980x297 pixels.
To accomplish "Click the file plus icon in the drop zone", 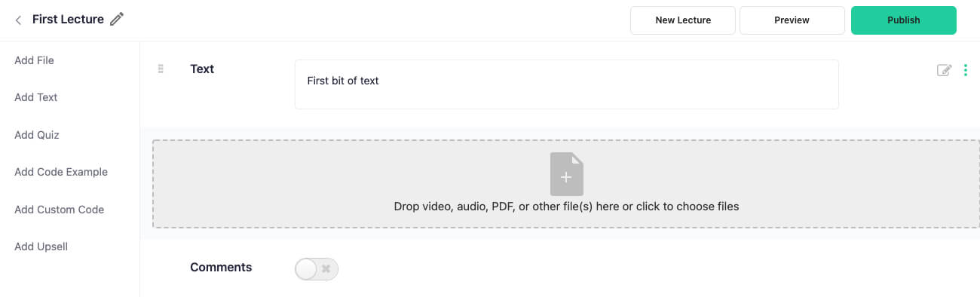I will click(x=567, y=174).
